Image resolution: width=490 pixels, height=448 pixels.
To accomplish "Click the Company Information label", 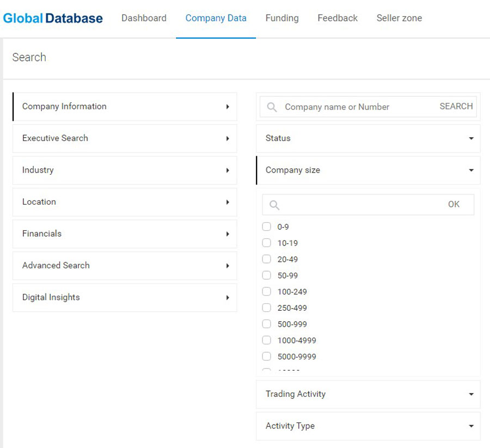I will 64,107.
